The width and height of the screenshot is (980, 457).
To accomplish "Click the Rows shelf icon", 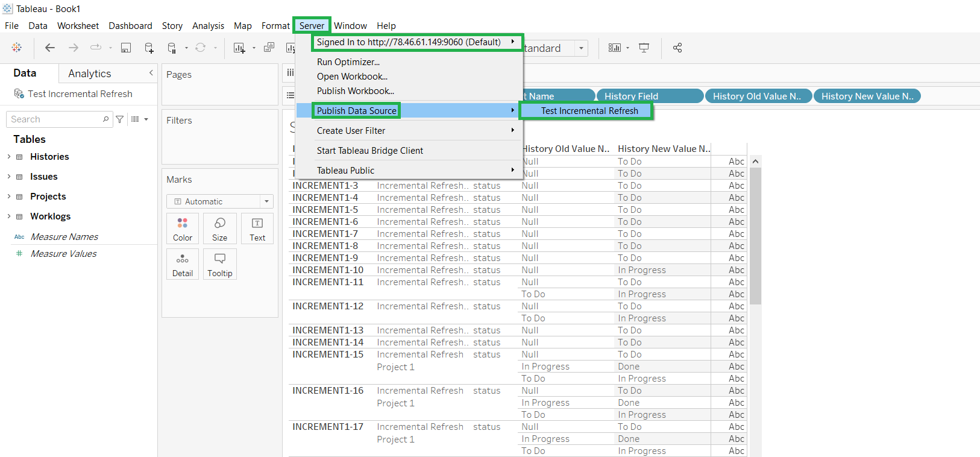I will pos(291,95).
